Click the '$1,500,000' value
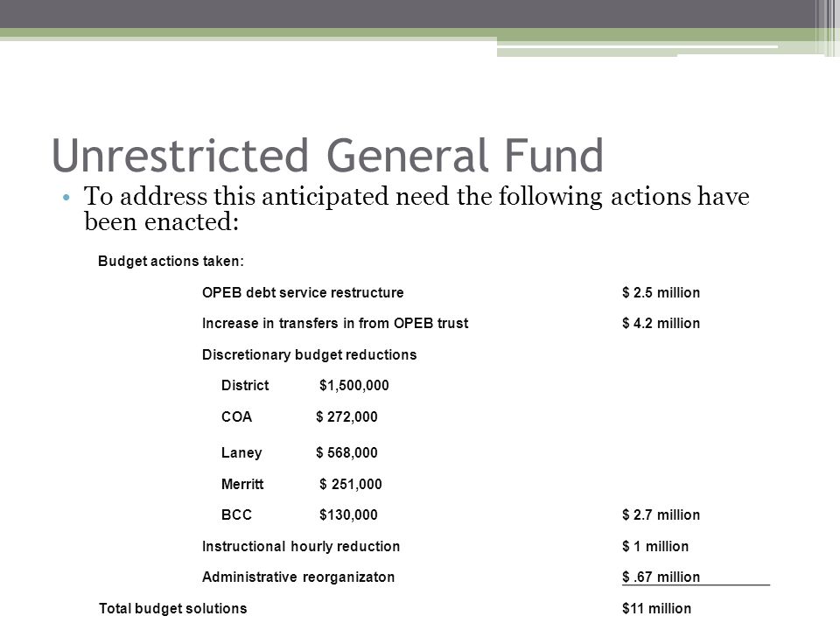840x630 pixels. tap(354, 385)
